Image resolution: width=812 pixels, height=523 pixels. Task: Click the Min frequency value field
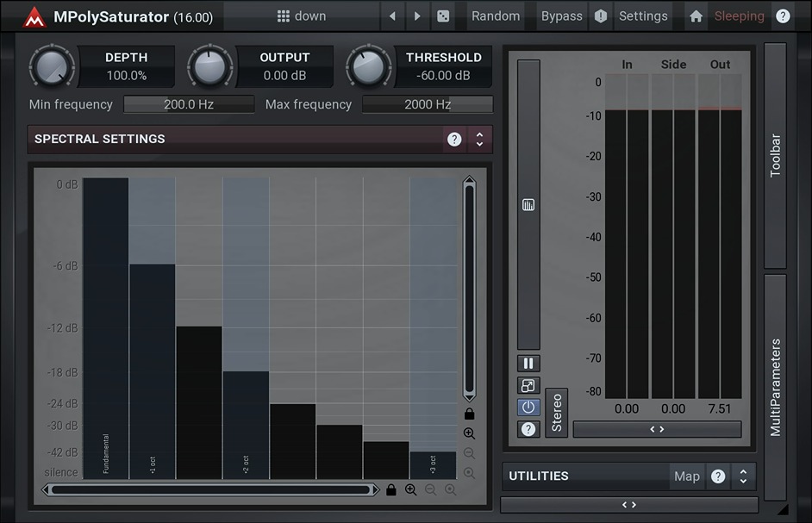click(188, 104)
